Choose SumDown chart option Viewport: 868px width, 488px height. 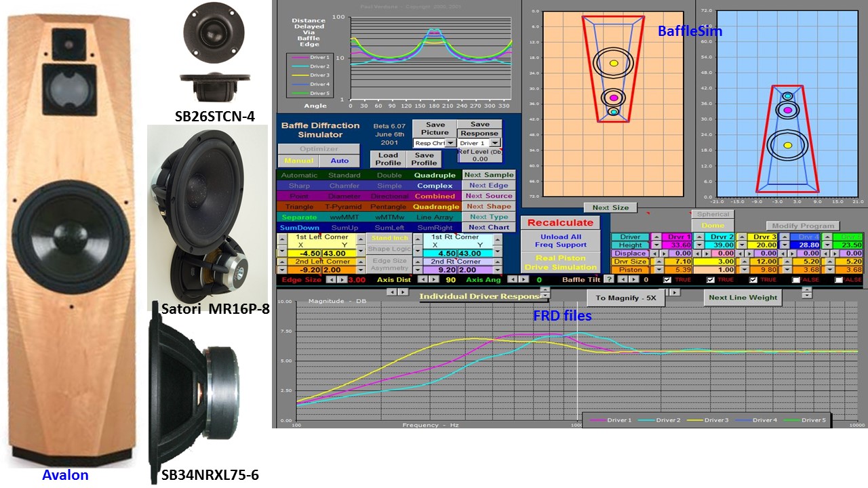pyautogui.click(x=299, y=228)
